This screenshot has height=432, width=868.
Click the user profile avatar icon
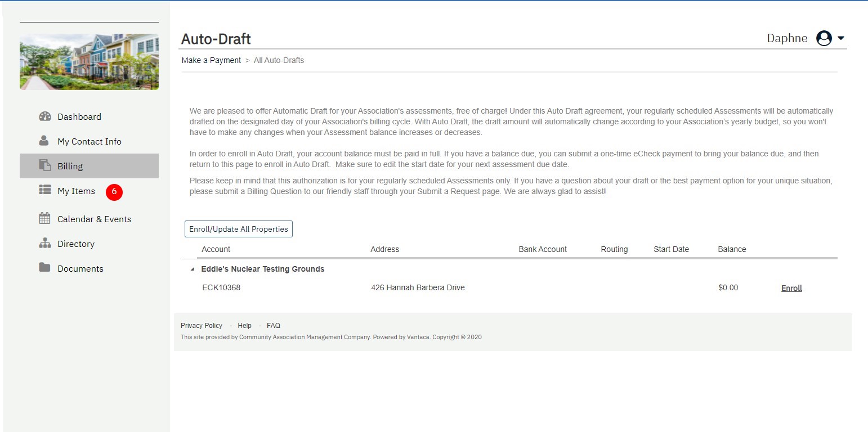824,38
